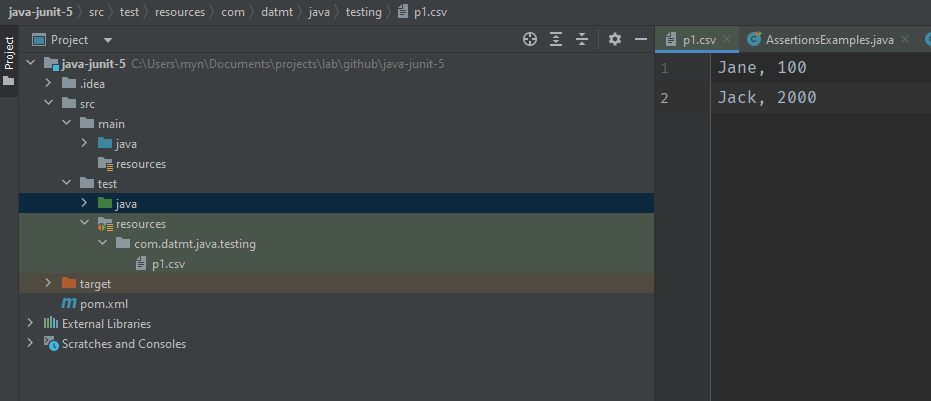Click the p1.csv file icon in tree
The image size is (931, 401).
coord(141,264)
